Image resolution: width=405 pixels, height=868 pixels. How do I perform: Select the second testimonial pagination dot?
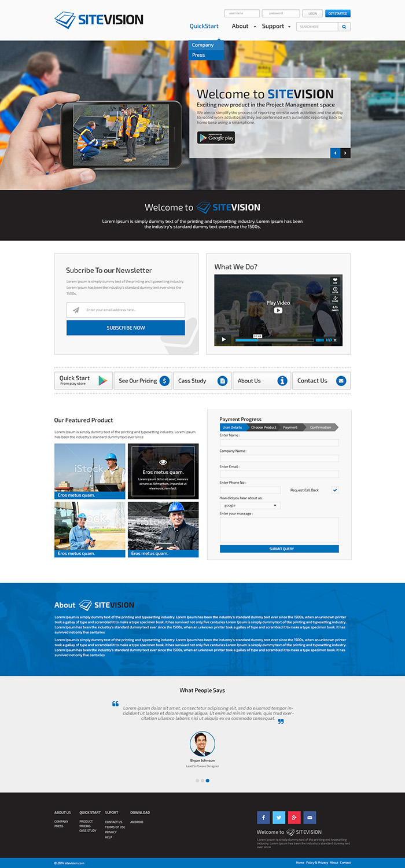(x=203, y=781)
